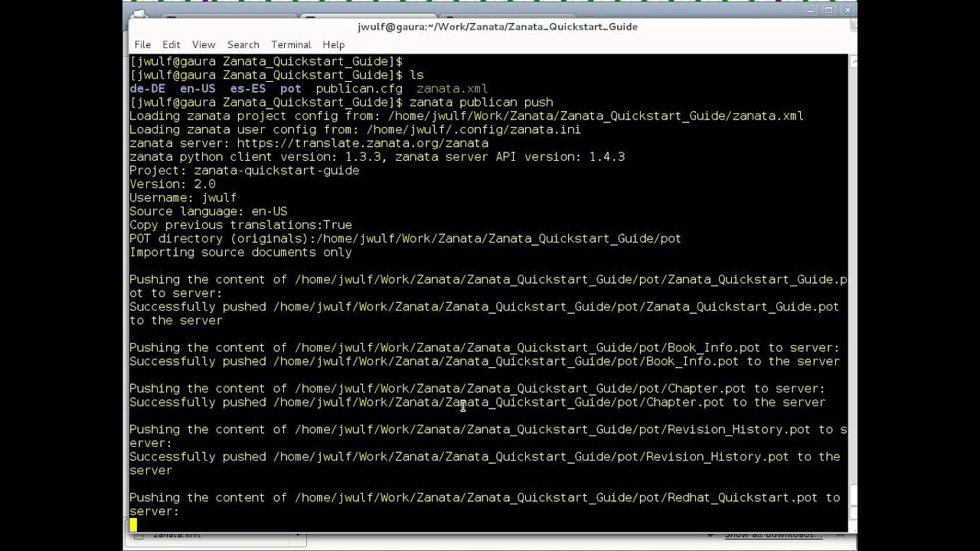Open the View menu
The height and width of the screenshot is (551, 980).
(x=204, y=44)
